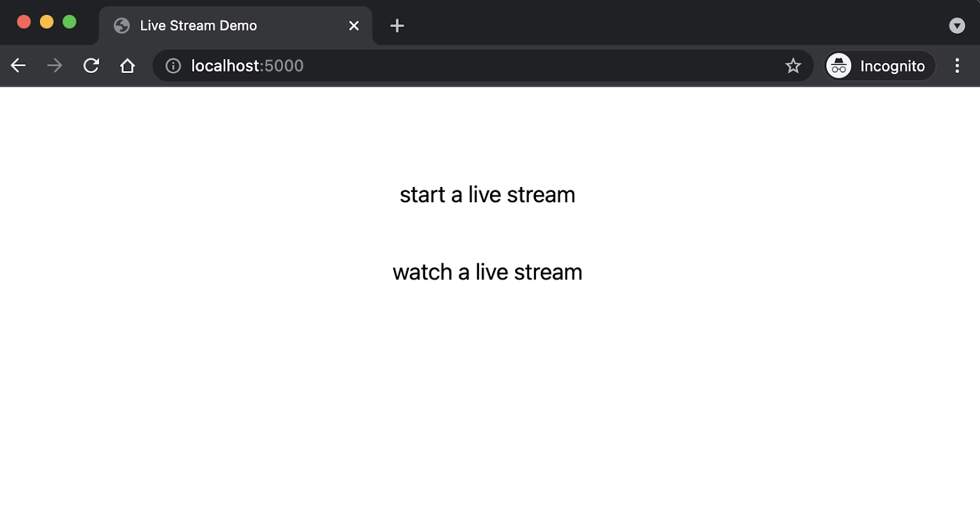980x518 pixels.
Task: Click the forward navigation arrow
Action: tap(55, 66)
